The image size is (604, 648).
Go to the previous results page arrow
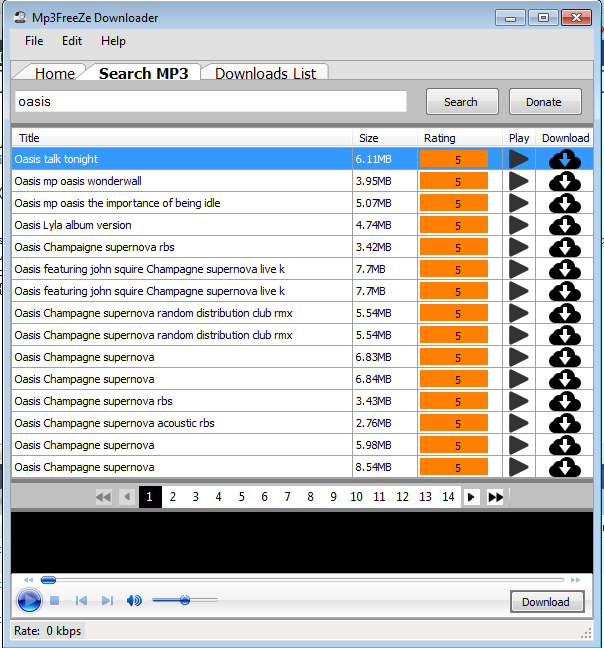pyautogui.click(x=127, y=497)
